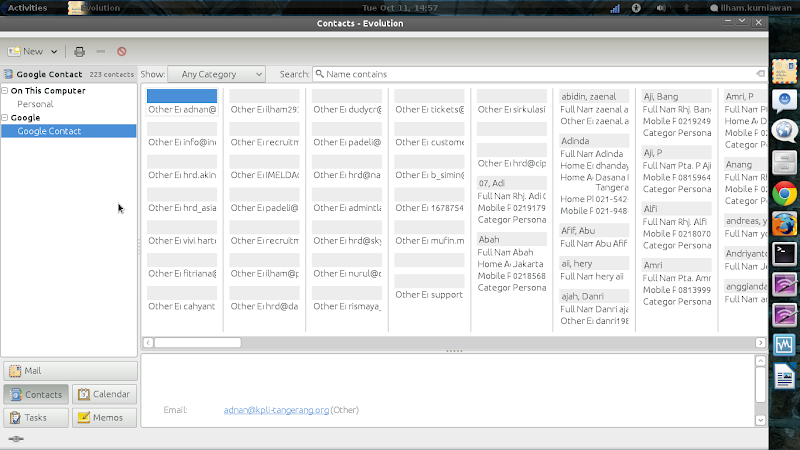Open the adnan@kpli-tangerang.org email link
Image resolution: width=800 pixels, height=450 pixels.
[276, 410]
